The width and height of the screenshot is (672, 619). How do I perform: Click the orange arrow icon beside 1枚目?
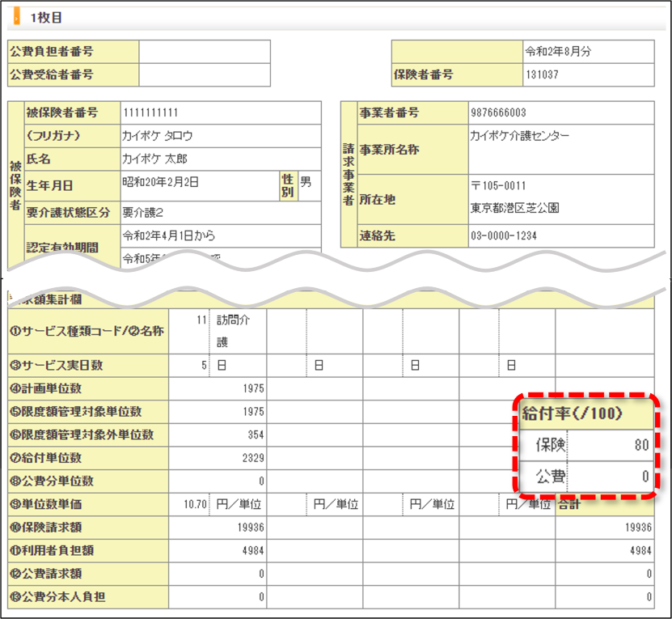point(17,18)
